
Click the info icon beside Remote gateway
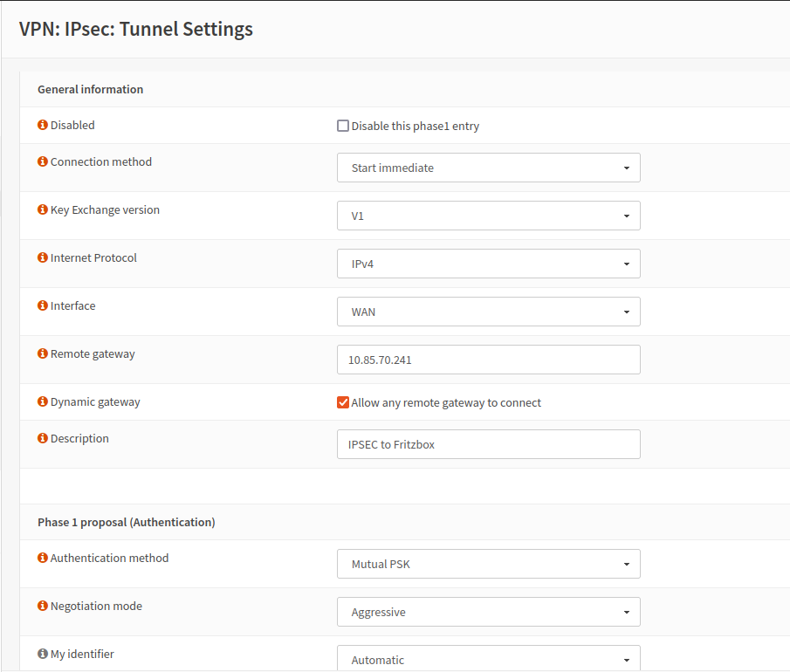(x=42, y=353)
